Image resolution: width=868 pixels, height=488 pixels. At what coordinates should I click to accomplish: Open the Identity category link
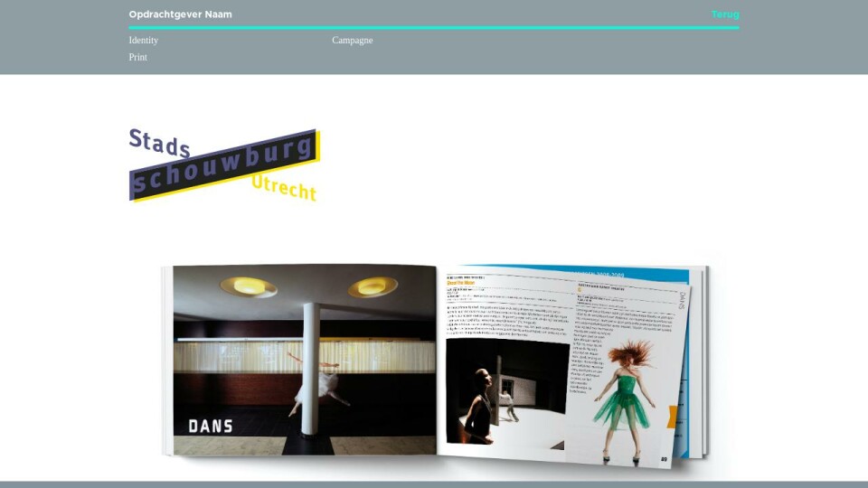[x=144, y=41]
